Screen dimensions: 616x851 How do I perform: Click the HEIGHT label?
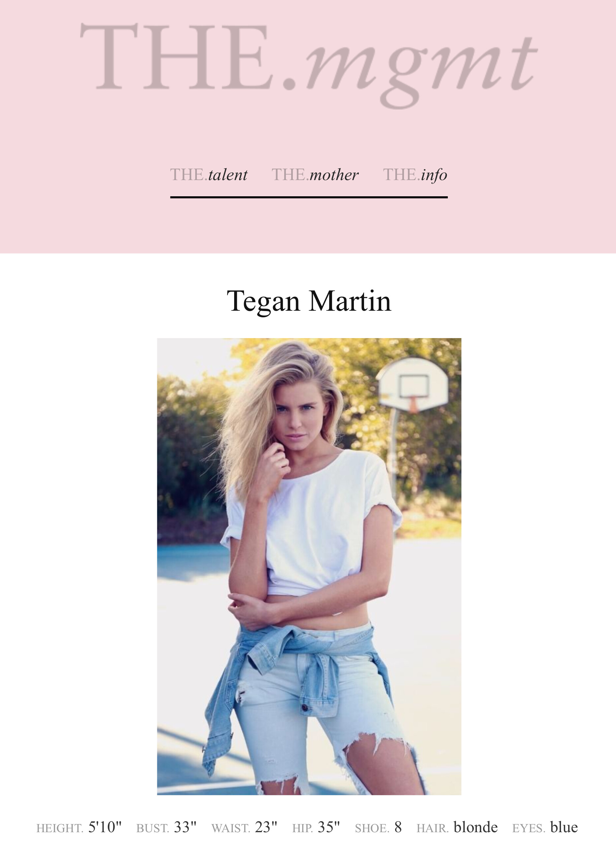(x=60, y=829)
